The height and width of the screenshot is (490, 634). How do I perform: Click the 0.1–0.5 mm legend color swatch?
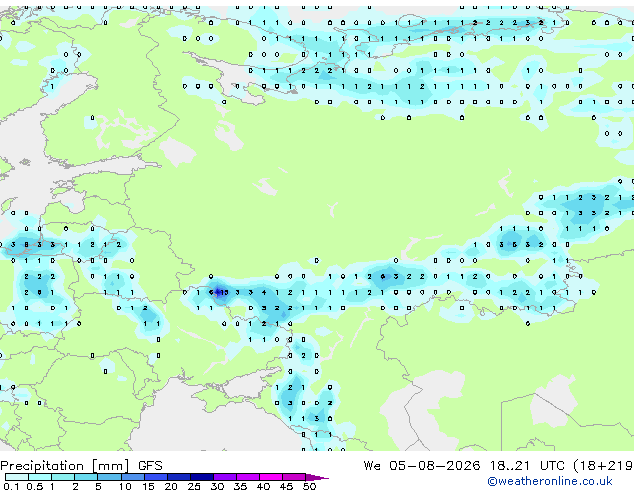[x=17, y=477]
